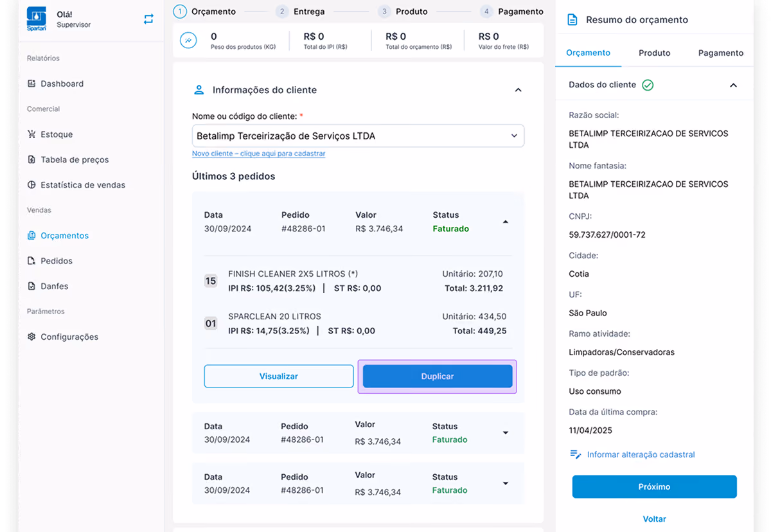Click the Spartan logo icon
Screen dimensions: 771x532
pos(36,19)
